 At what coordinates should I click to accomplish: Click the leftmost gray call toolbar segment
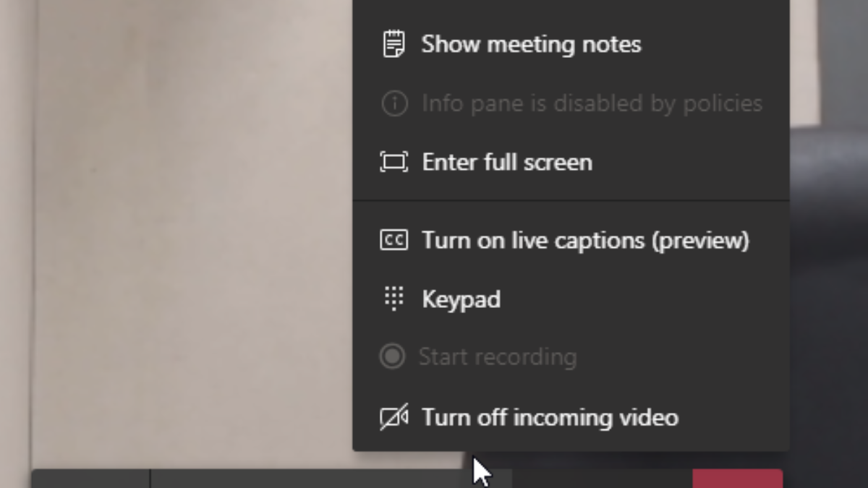pyautogui.click(x=90, y=479)
